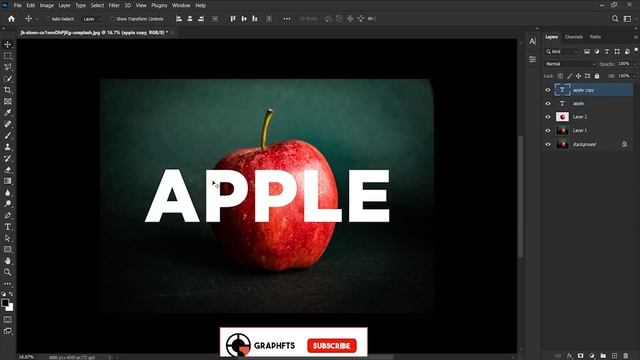This screenshot has width=640, height=360.
Task: Select the Frame tool
Action: (7, 101)
